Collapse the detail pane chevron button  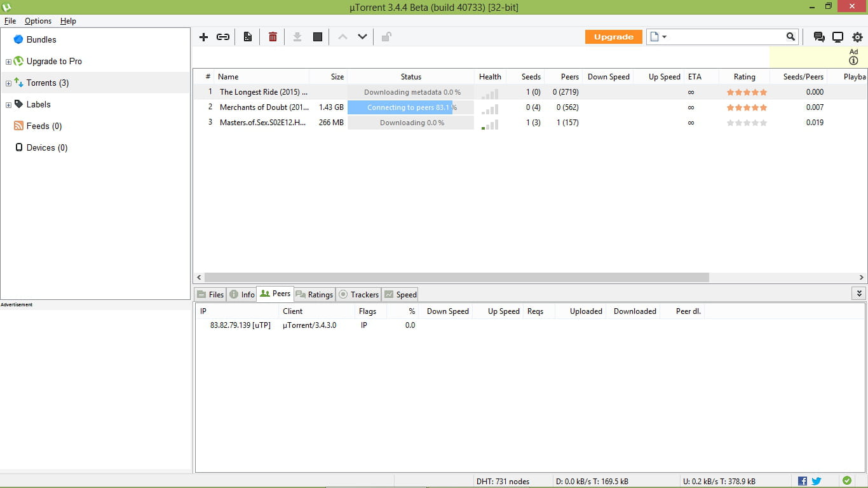tap(859, 294)
